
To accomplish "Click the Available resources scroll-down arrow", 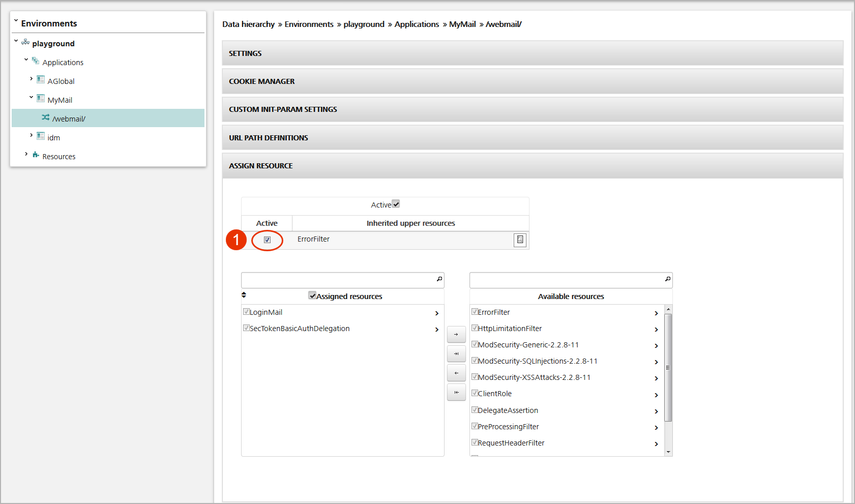I will [668, 452].
